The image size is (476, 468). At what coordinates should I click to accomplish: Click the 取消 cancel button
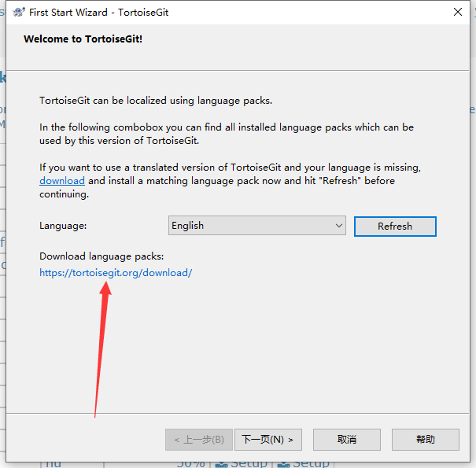tap(347, 440)
